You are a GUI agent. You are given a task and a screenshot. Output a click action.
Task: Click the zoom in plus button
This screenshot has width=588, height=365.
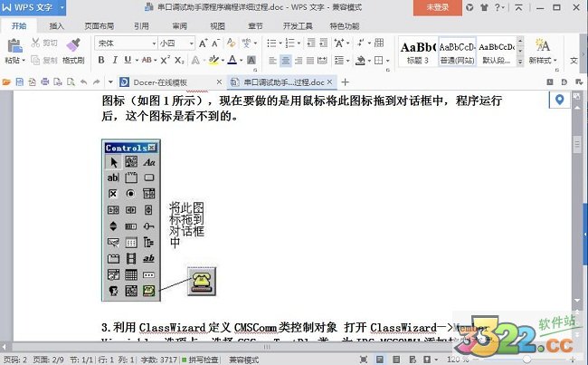coord(573,360)
